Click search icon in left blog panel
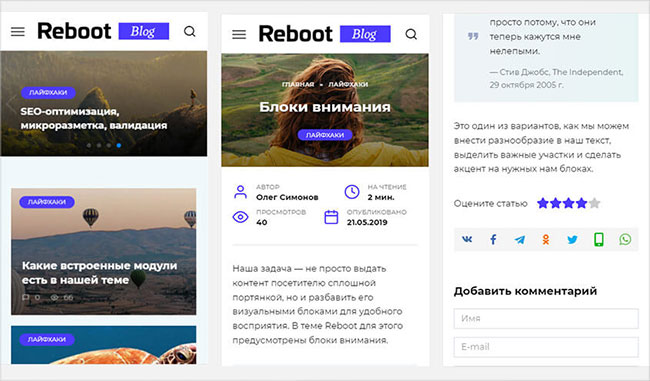Image resolution: width=650 pixels, height=381 pixels. click(x=189, y=32)
